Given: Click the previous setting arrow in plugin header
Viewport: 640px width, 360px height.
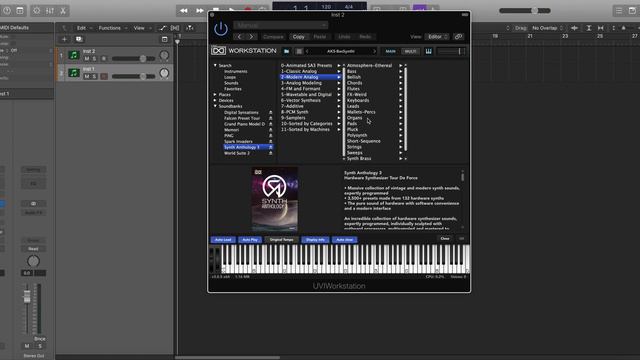Looking at the screenshot, I should [x=240, y=37].
